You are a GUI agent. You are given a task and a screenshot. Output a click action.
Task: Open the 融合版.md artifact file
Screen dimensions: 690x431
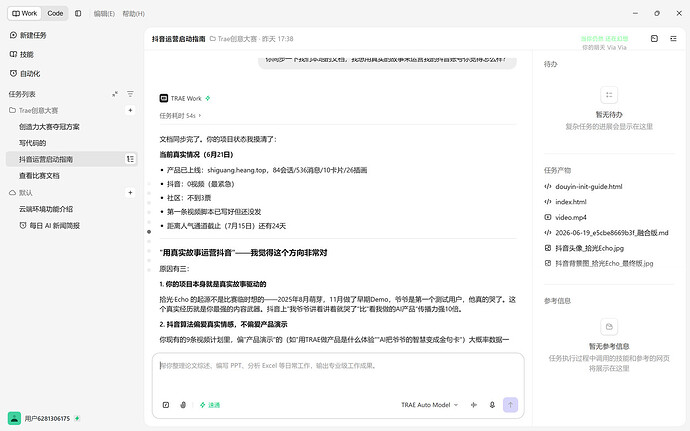tap(612, 233)
